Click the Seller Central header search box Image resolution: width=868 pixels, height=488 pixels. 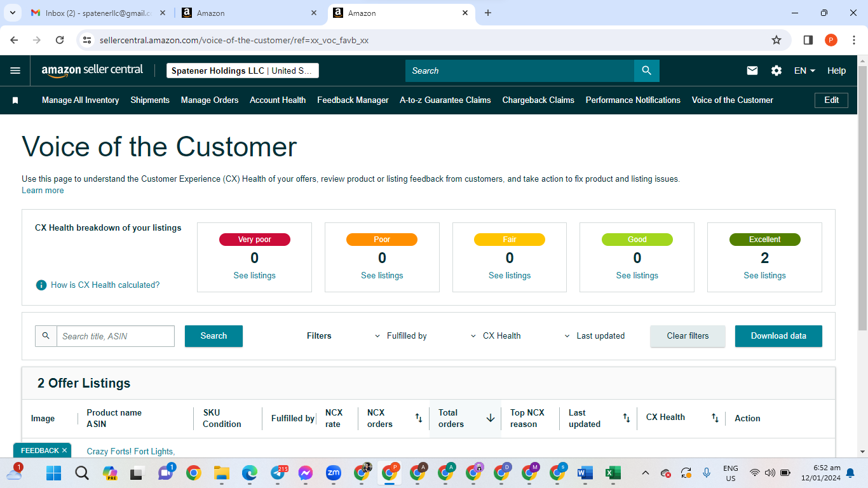coord(520,71)
